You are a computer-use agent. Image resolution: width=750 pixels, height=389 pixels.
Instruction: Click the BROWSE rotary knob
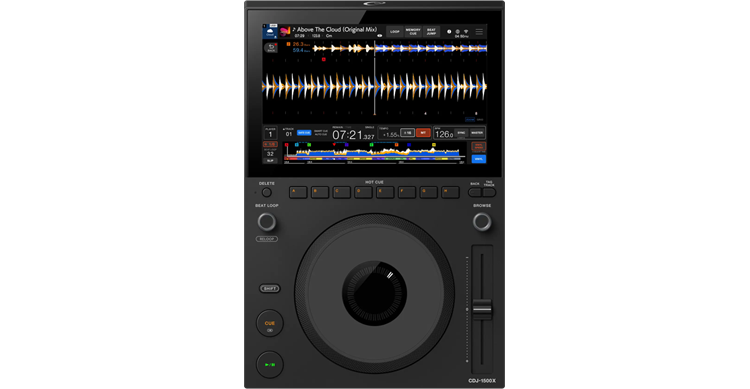482,222
